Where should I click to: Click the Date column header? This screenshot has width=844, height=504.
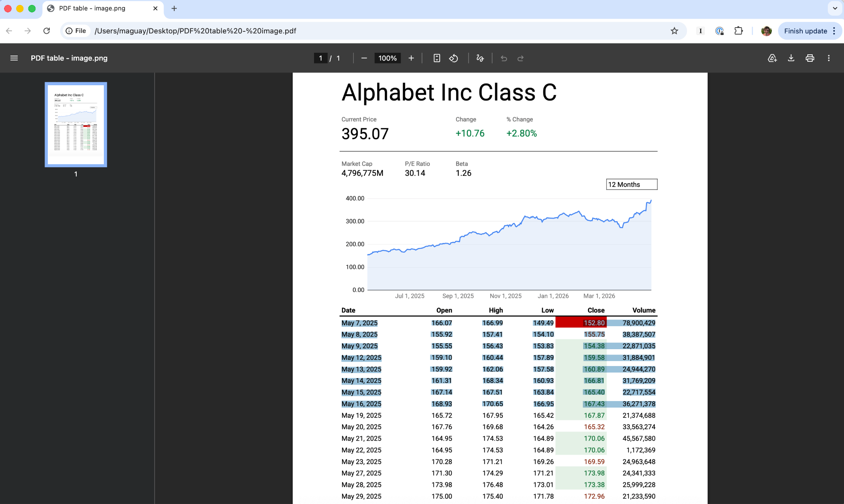(348, 310)
